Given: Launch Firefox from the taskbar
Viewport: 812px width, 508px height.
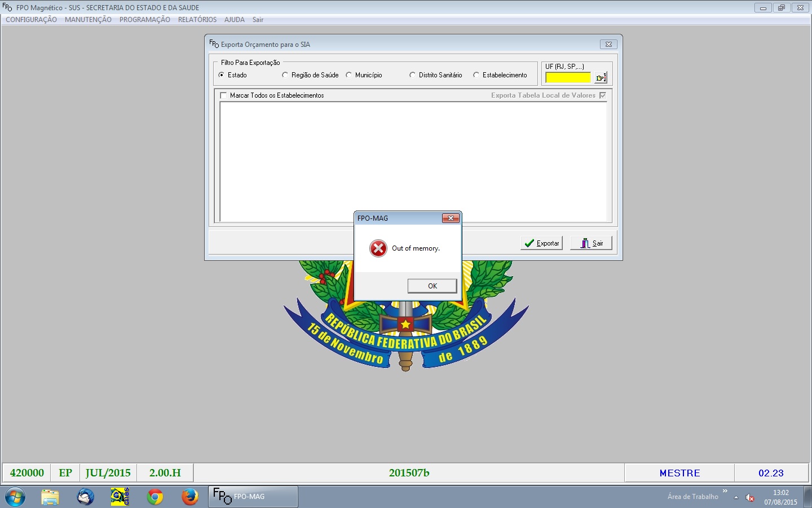Looking at the screenshot, I should click(189, 497).
